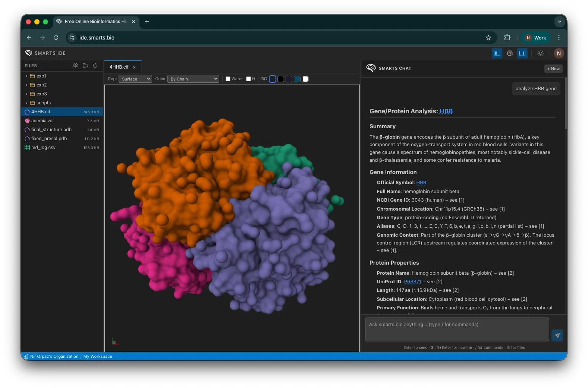Click the final_structure.pdb file icon
Viewport: 588px width, 388px height.
point(27,130)
